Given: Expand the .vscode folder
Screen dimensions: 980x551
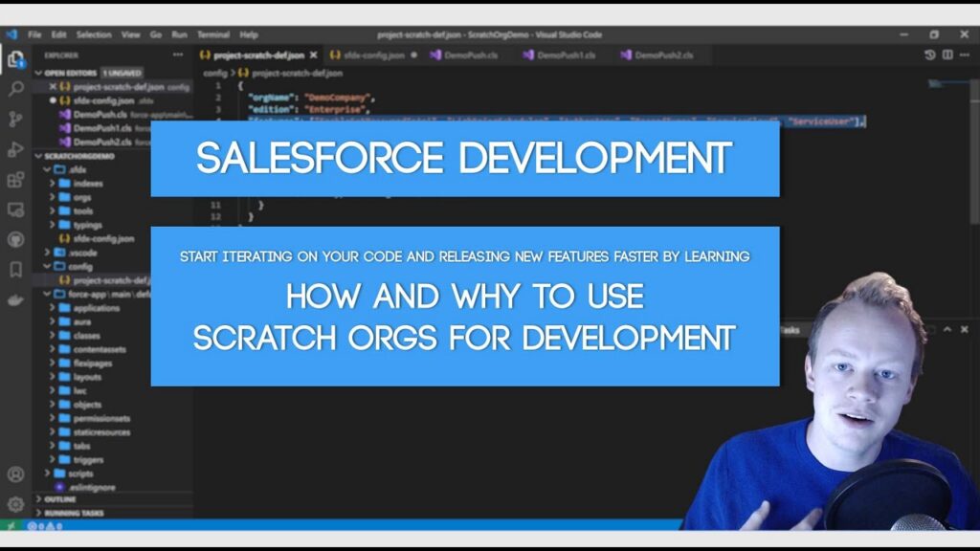Looking at the screenshot, I should [47, 253].
